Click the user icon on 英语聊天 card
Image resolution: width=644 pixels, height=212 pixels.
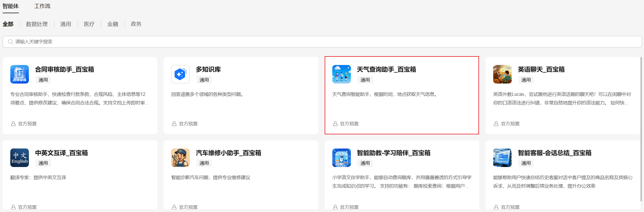(x=496, y=124)
